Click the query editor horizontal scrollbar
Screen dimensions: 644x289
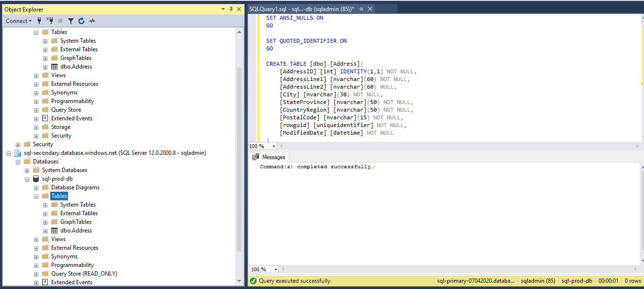(x=460, y=146)
